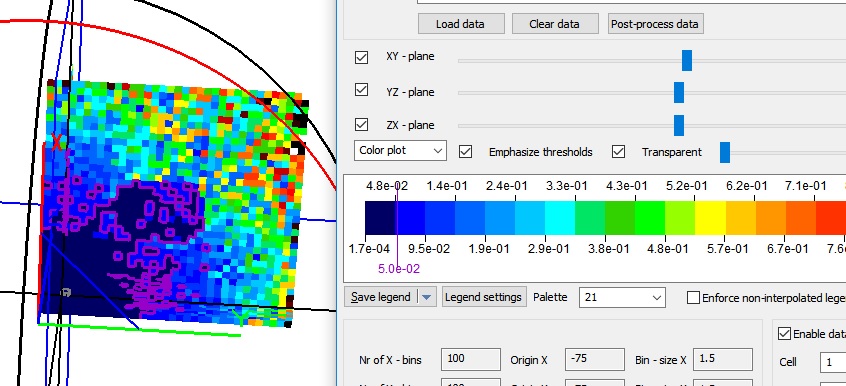Viewport: 846px width, 386px height.
Task: Click the Clear data button
Action: (555, 24)
